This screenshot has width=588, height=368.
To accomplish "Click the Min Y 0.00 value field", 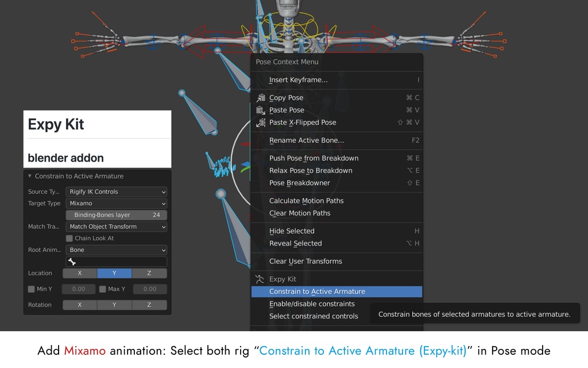I will click(79, 289).
